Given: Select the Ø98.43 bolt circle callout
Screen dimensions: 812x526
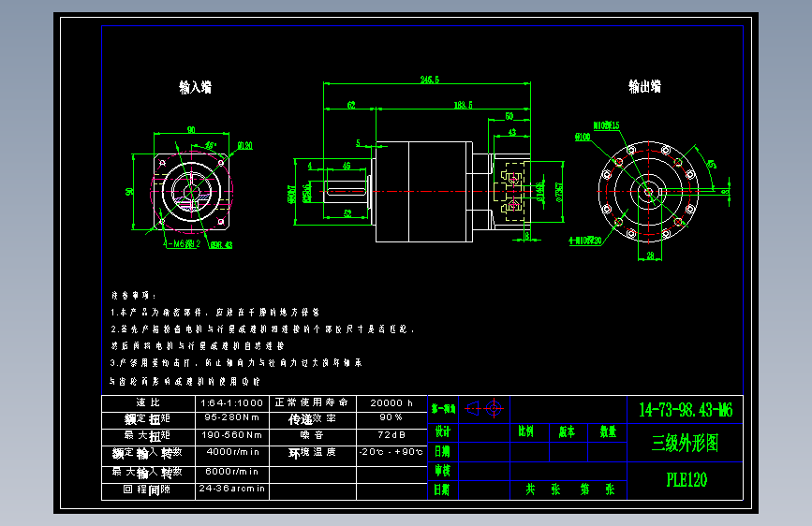Looking at the screenshot, I should (x=221, y=245).
